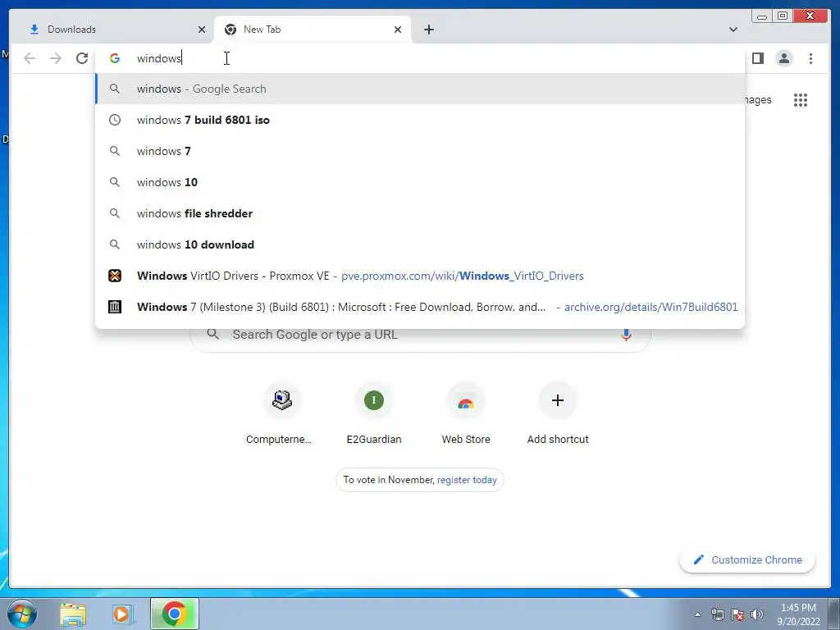Click the Customize Chrome button
The width and height of the screenshot is (840, 630).
(x=747, y=559)
